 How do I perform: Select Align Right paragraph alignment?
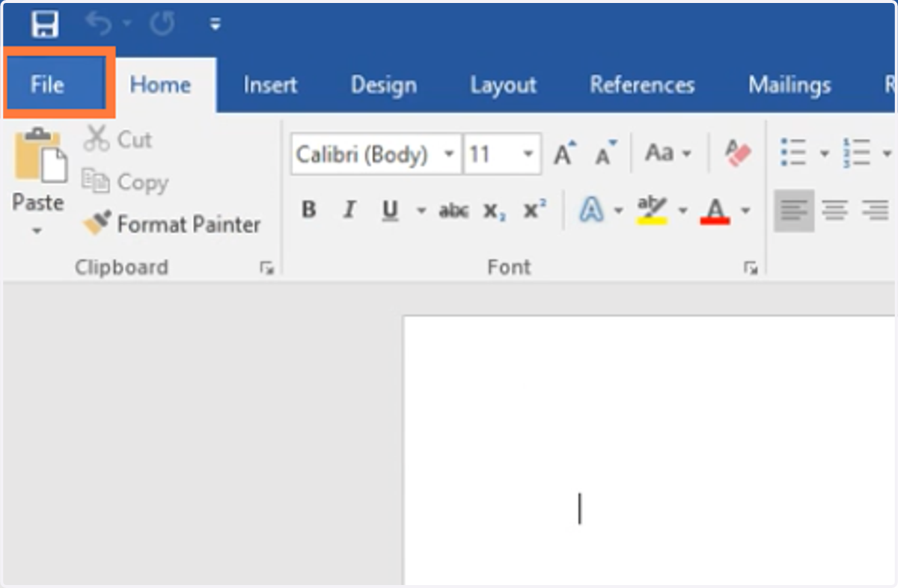click(x=874, y=211)
